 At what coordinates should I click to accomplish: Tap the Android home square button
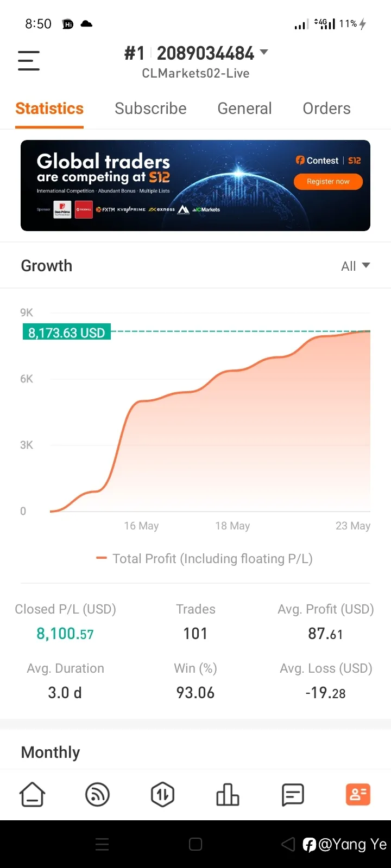[x=195, y=844]
